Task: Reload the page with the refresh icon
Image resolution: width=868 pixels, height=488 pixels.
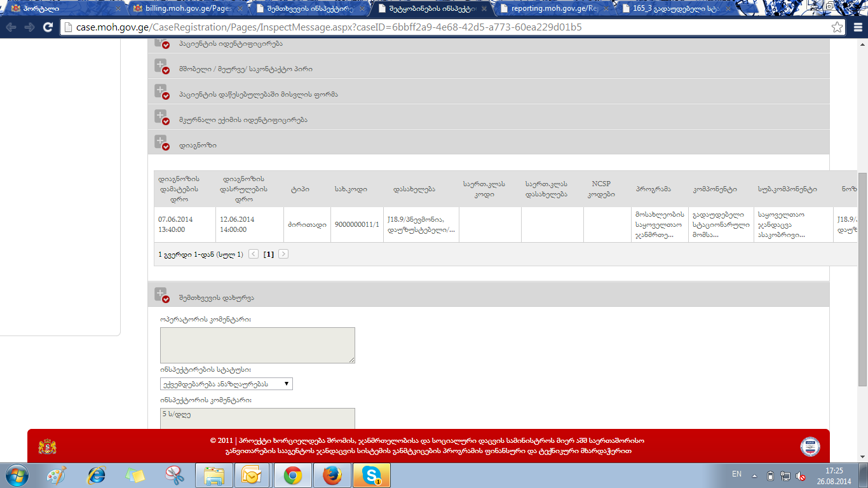Action: pos(48,27)
